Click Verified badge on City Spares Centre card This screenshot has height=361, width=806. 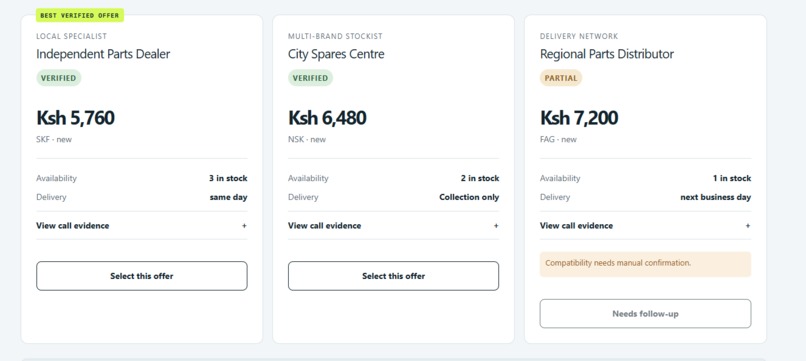(x=310, y=78)
